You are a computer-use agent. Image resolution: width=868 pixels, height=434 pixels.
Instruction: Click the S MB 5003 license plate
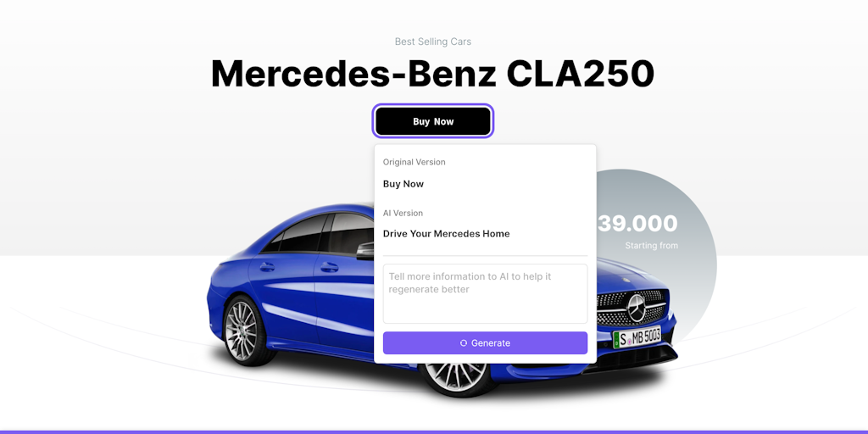[637, 337]
